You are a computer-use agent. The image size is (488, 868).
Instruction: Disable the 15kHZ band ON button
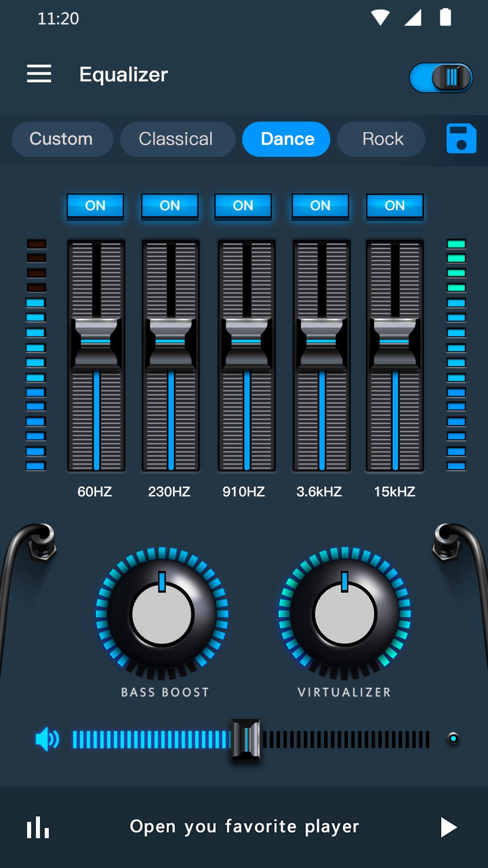coord(394,206)
